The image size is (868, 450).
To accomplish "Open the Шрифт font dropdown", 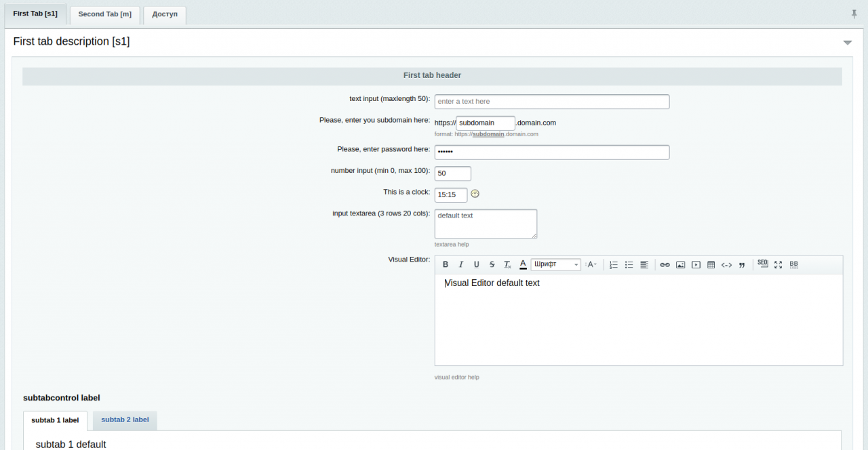I will coord(555,265).
